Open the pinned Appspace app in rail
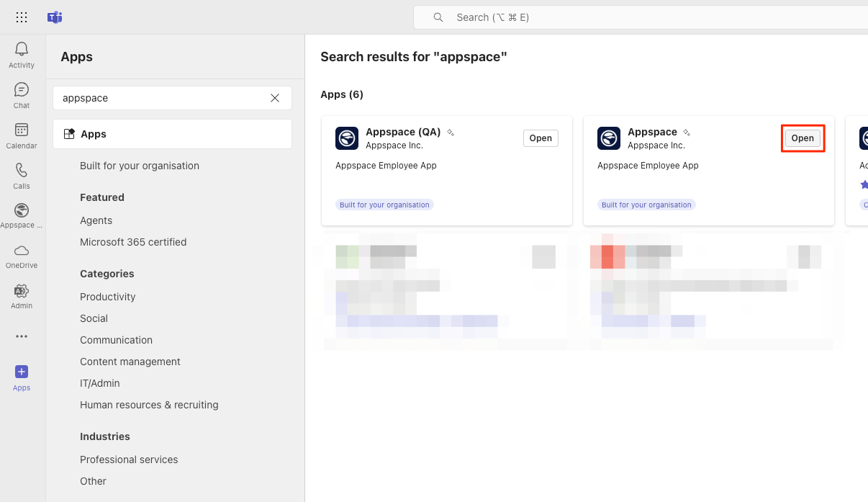 tap(22, 216)
